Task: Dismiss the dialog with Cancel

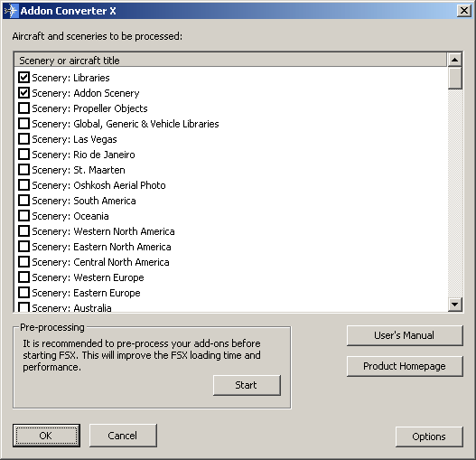Action: point(123,436)
